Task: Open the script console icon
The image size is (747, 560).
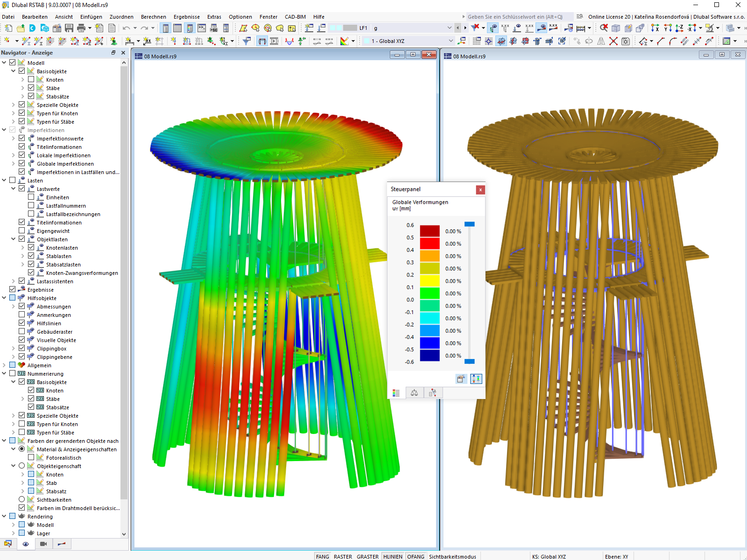Action: tap(202, 28)
